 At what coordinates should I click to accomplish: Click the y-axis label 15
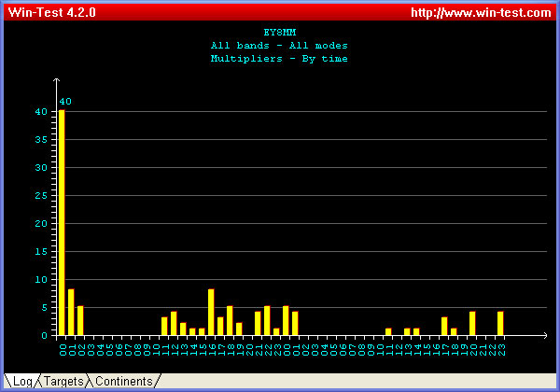(41, 252)
